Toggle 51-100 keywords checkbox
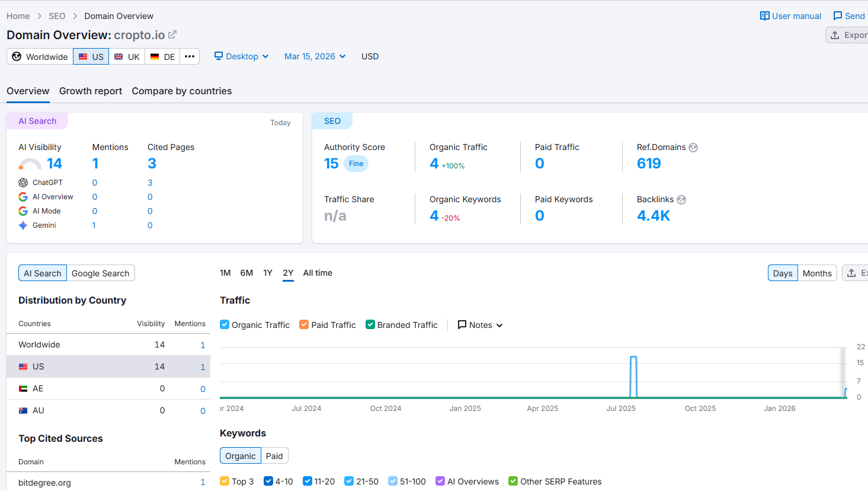The image size is (868, 491). point(393,481)
